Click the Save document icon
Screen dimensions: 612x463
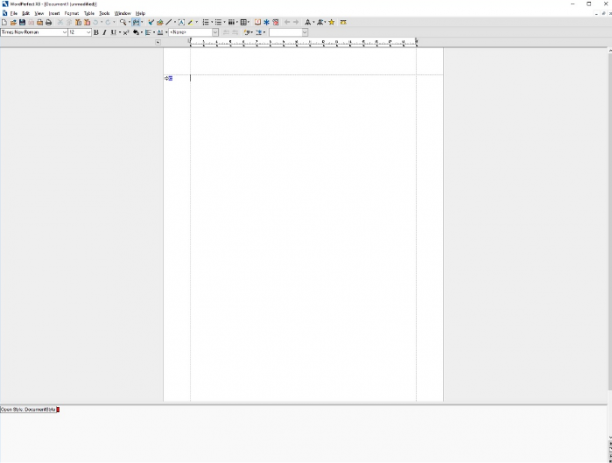(x=22, y=22)
